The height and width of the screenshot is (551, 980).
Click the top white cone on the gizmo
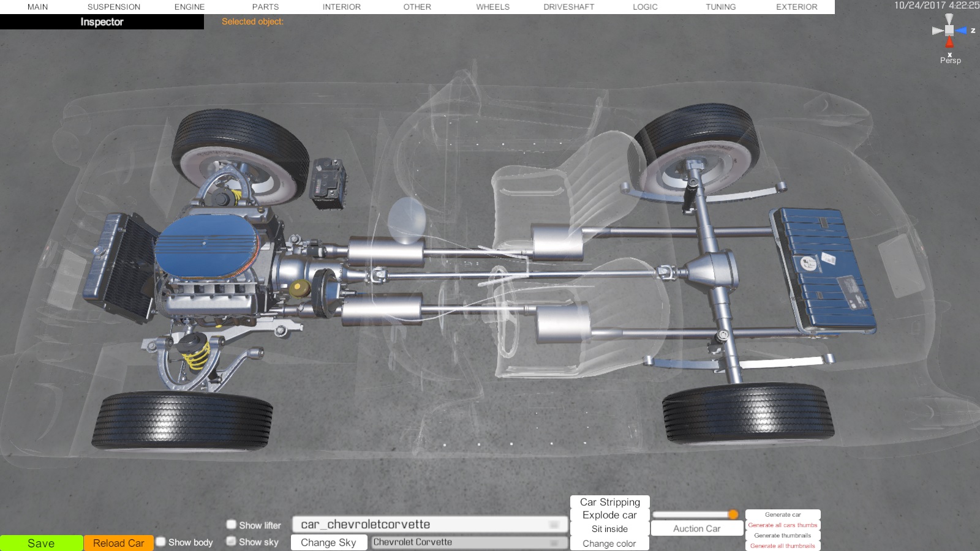(949, 18)
